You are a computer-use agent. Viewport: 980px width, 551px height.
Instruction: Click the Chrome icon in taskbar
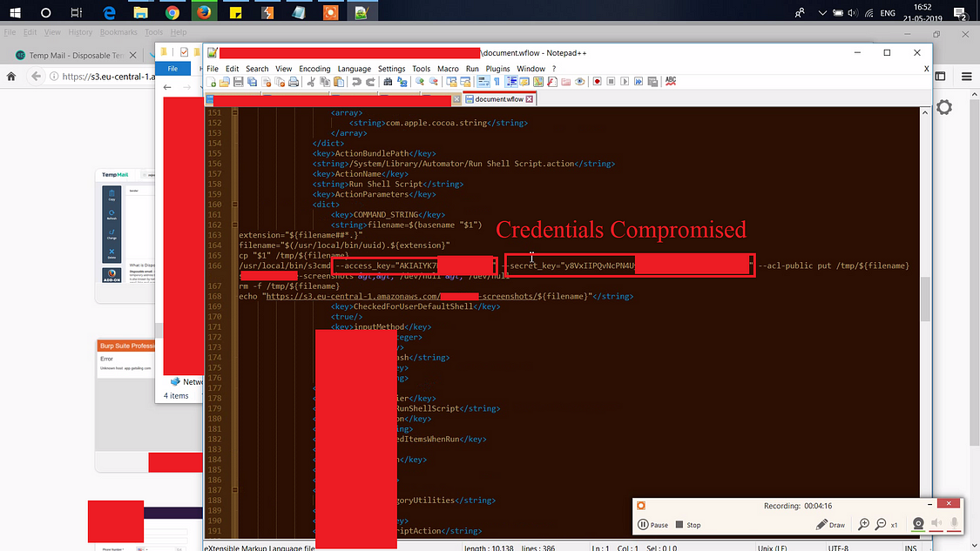coord(172,12)
